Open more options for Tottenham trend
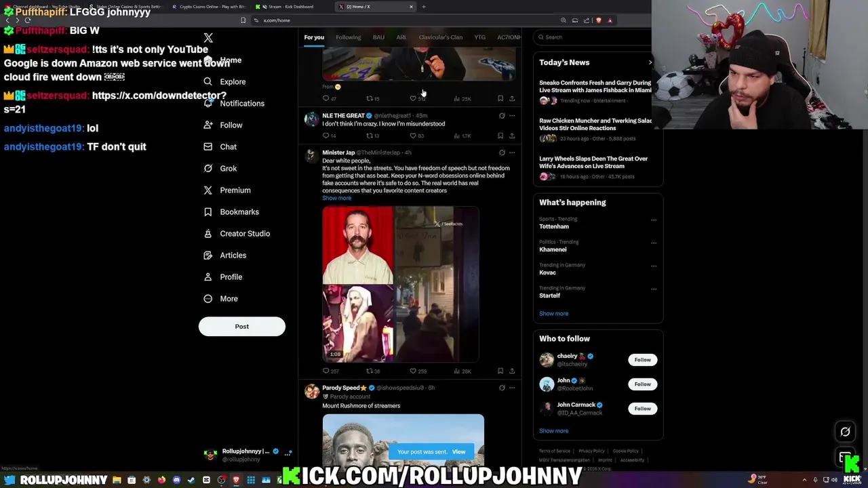Image resolution: width=868 pixels, height=488 pixels. [x=654, y=220]
